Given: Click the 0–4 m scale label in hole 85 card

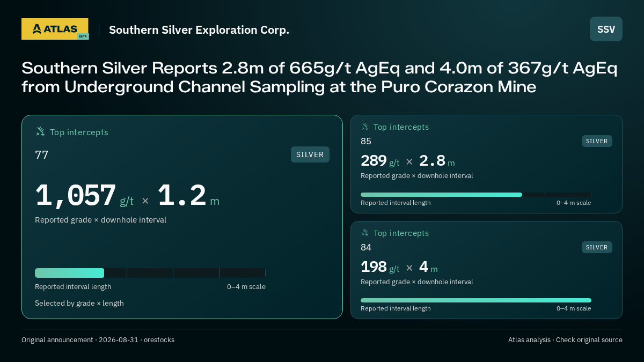Looking at the screenshot, I should (x=574, y=203).
